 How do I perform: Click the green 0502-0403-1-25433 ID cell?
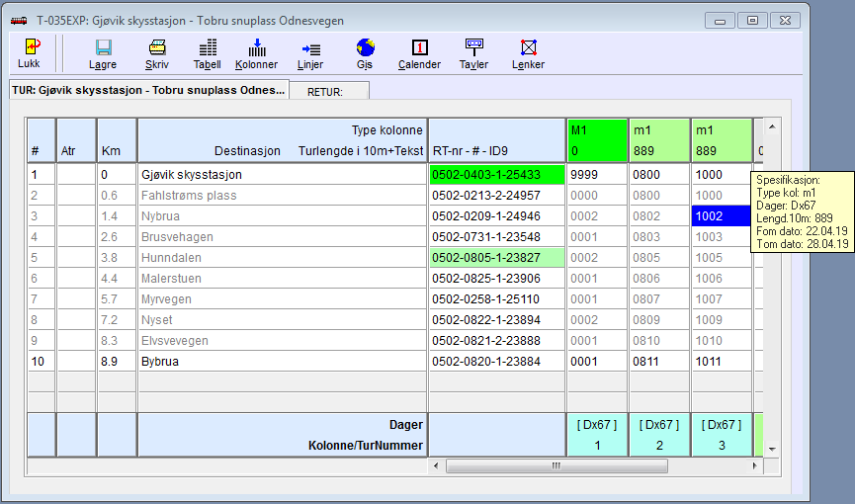496,175
